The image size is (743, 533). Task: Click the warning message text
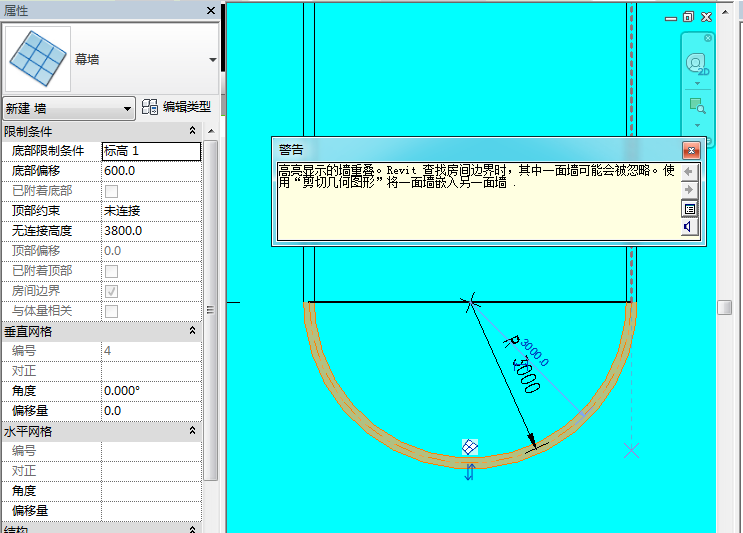(x=476, y=176)
